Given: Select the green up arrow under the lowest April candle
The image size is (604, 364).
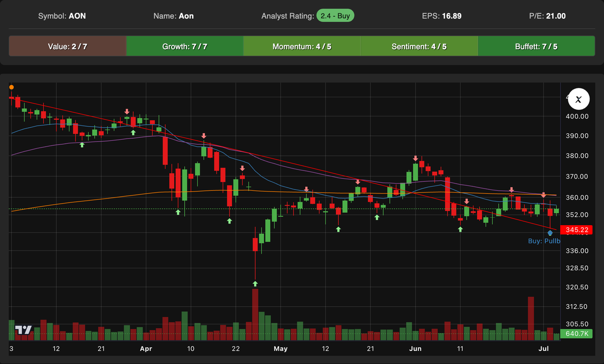Looking at the screenshot, I should point(255,284).
